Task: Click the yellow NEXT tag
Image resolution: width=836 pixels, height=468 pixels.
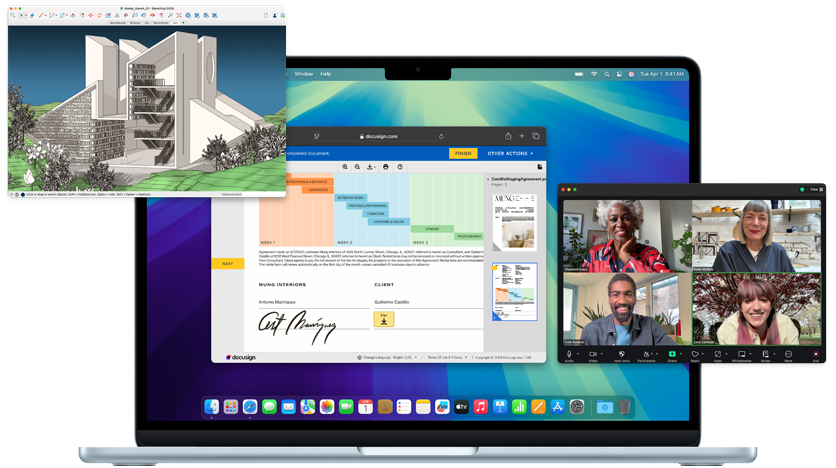Action: (228, 263)
